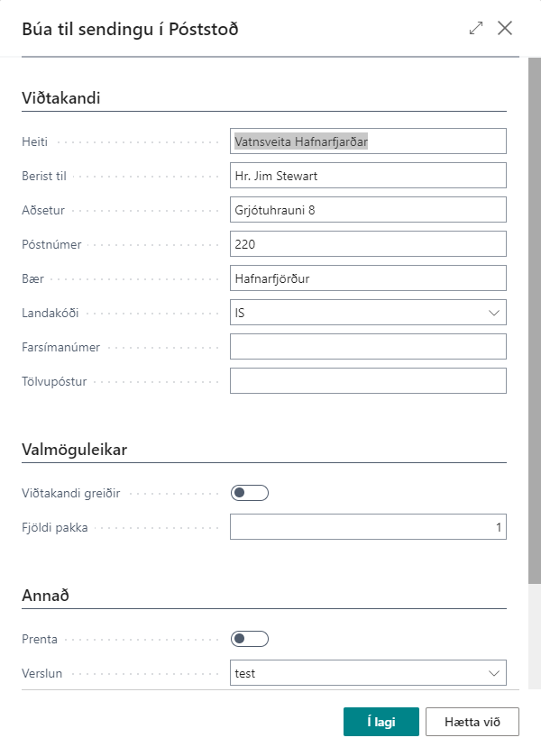This screenshot has height=756, width=541.
Task: Click the Annað section heading
Action: [46, 596]
